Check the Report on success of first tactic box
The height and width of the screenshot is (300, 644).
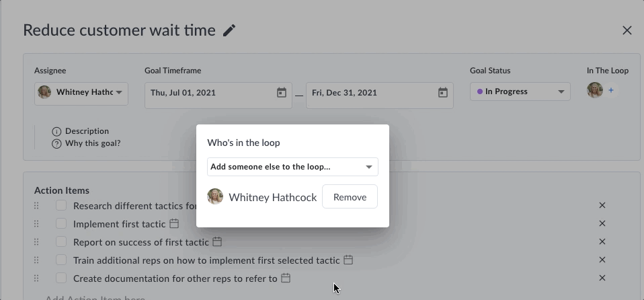click(61, 241)
